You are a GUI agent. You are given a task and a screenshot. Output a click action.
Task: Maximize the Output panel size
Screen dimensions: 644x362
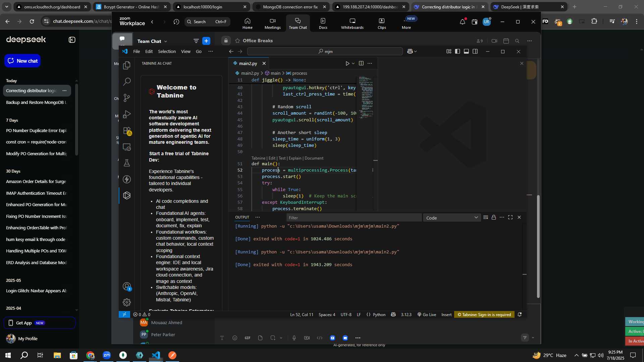pos(511,218)
